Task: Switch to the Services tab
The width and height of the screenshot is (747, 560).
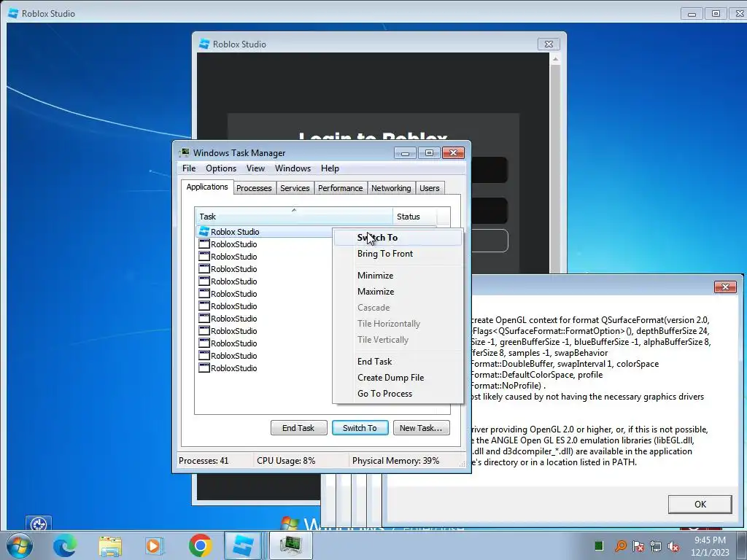Action: pos(295,188)
